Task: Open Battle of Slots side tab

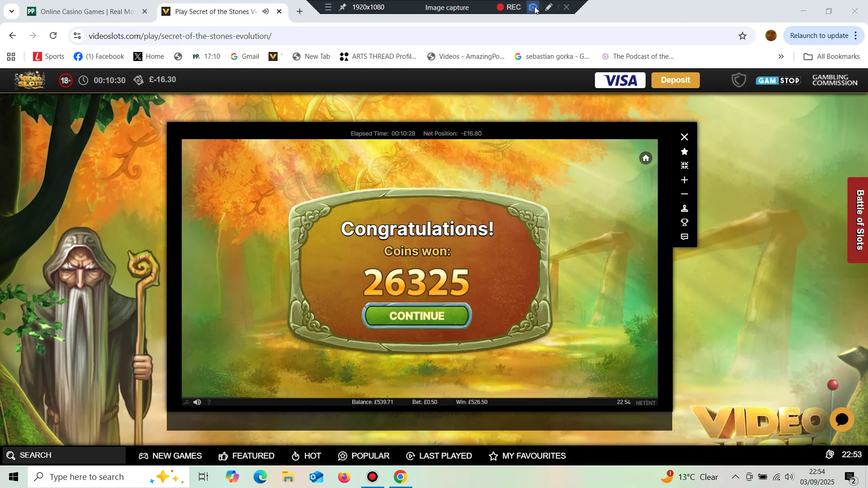Action: 858,220
